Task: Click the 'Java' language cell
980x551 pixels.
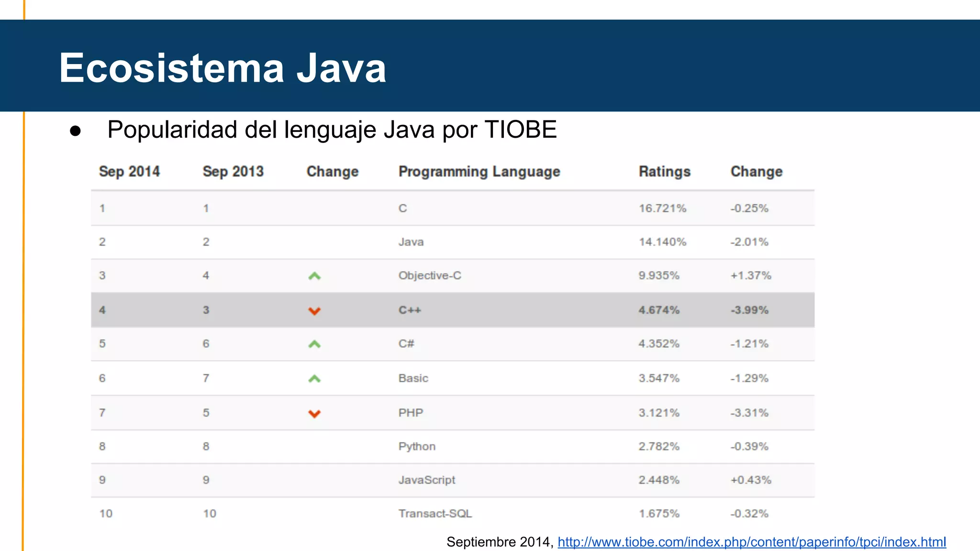Action: pos(411,242)
